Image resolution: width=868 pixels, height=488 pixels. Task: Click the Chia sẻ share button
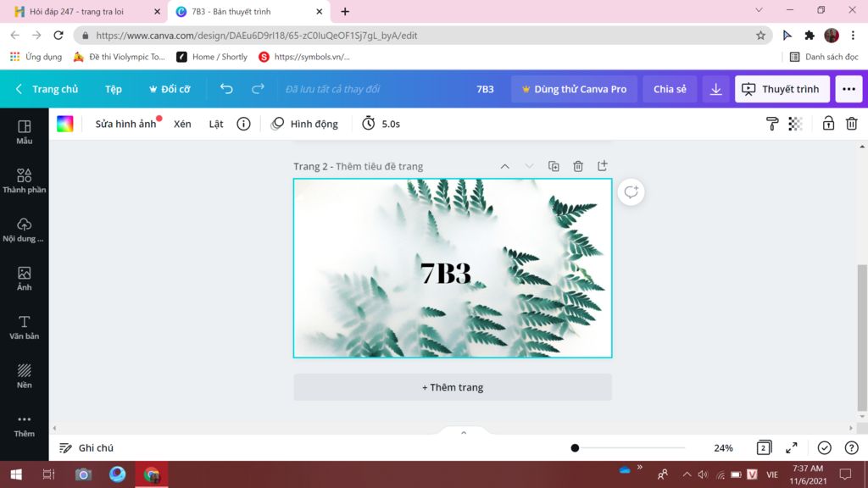(x=670, y=89)
